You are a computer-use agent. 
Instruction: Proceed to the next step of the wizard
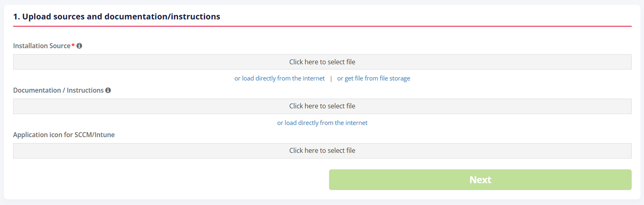[480, 180]
